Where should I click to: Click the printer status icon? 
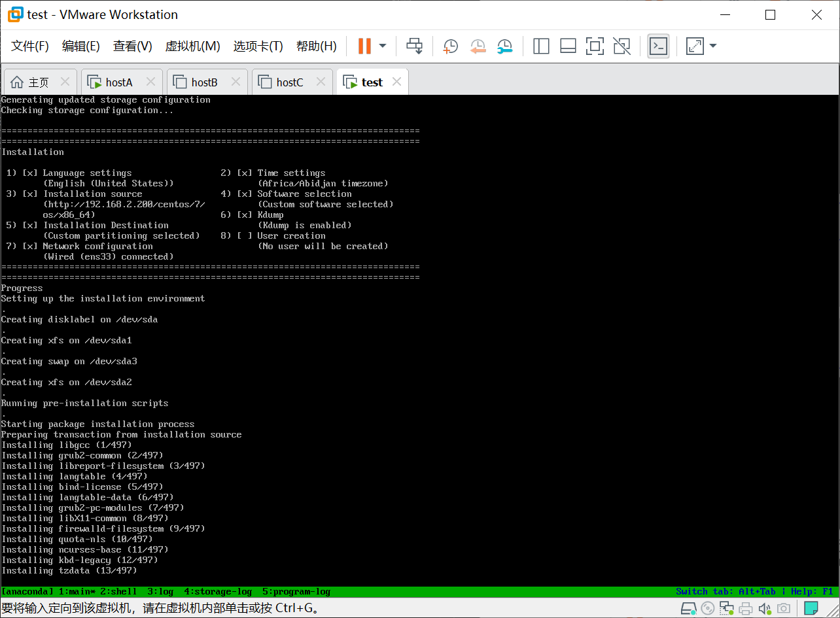746,609
